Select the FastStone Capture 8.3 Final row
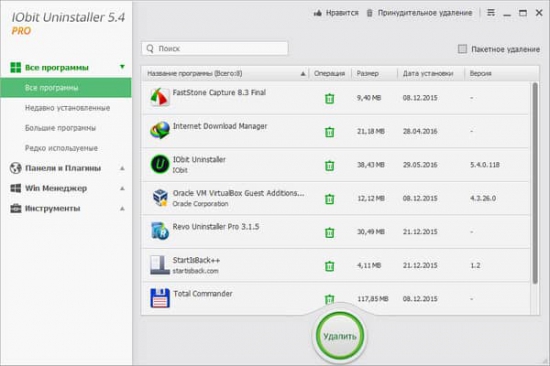550x366 pixels. (336, 97)
